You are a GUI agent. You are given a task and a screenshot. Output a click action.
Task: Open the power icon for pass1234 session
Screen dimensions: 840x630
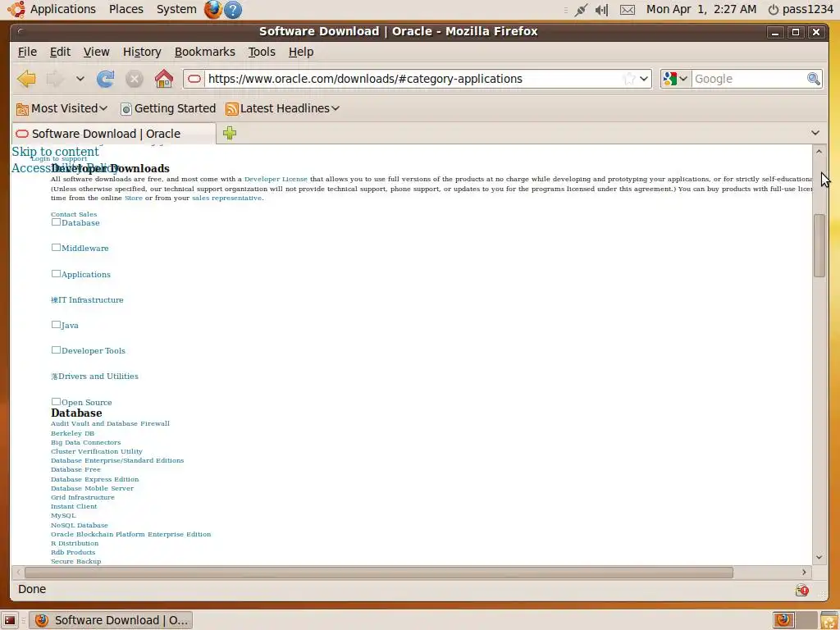coord(773,10)
